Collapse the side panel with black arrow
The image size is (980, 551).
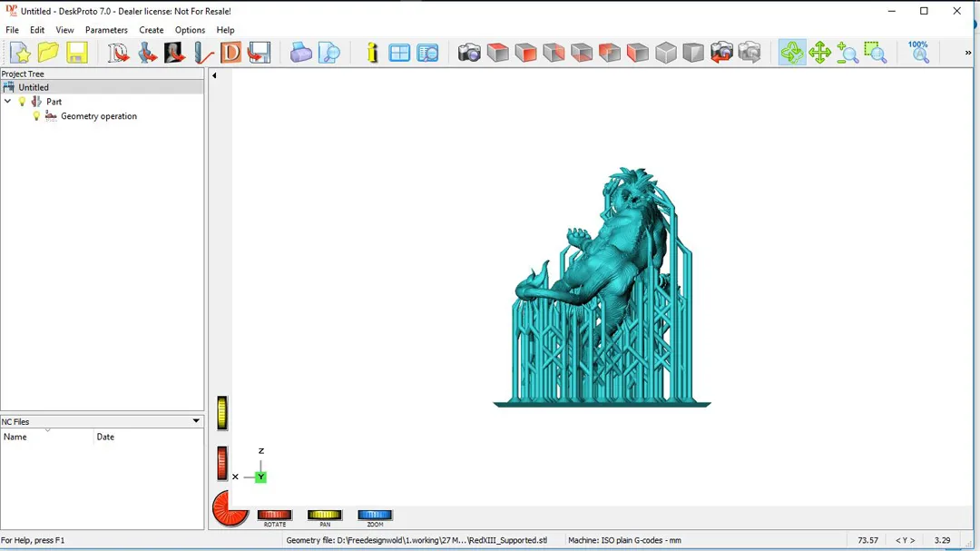pos(214,75)
